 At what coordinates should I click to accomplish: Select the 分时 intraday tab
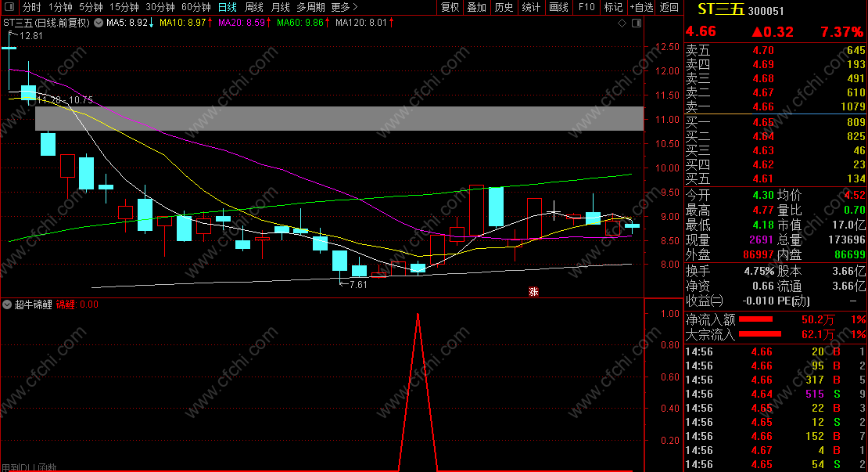point(31,7)
